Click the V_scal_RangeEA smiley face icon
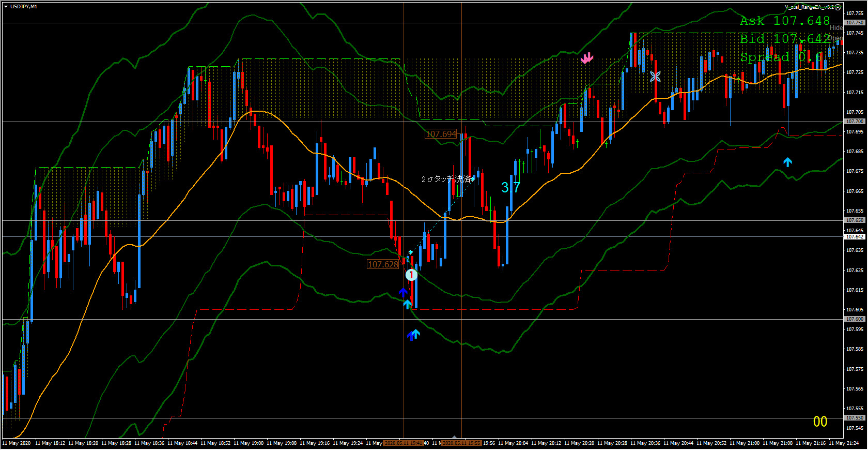 pyautogui.click(x=838, y=7)
